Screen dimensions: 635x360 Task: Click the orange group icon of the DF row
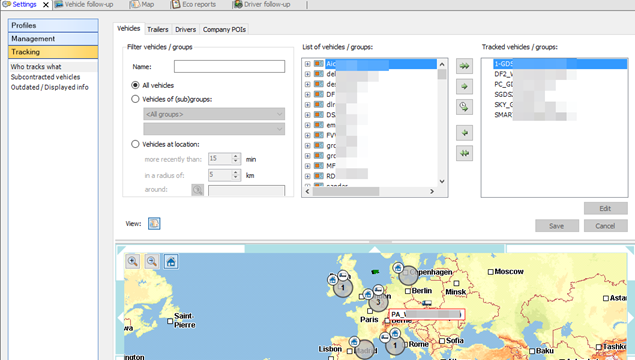[x=319, y=94]
